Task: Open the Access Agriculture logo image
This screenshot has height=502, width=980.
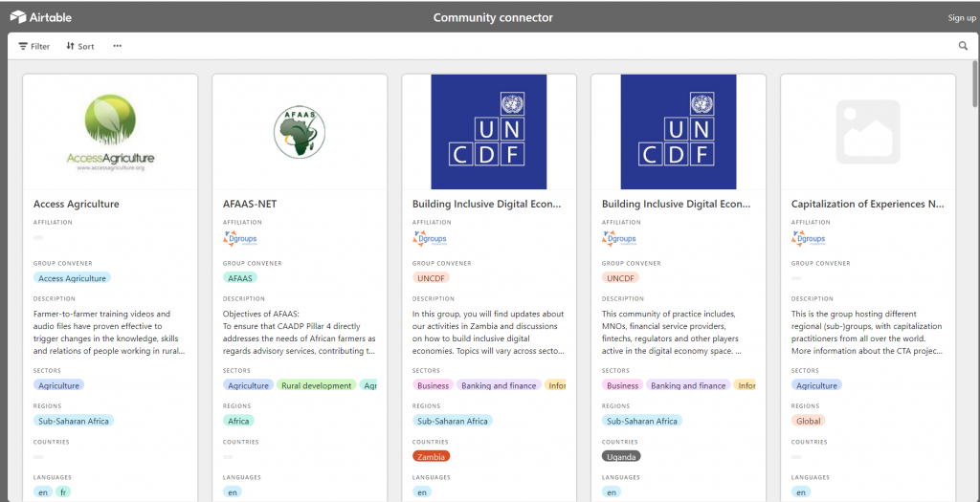Action: (111, 132)
